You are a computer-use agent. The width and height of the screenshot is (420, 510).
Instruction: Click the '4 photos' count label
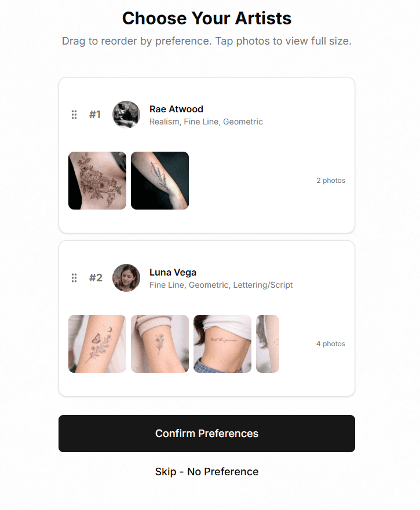pos(331,344)
